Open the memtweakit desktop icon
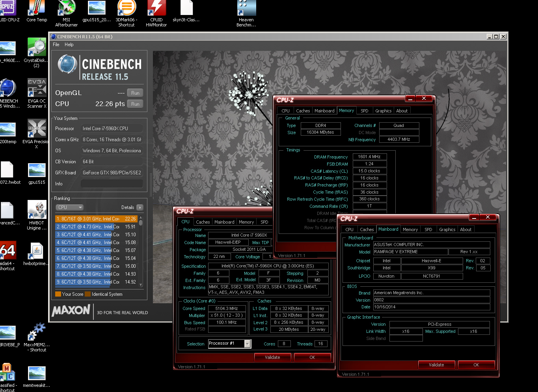Screen dimensions: 538x392 pos(37,377)
